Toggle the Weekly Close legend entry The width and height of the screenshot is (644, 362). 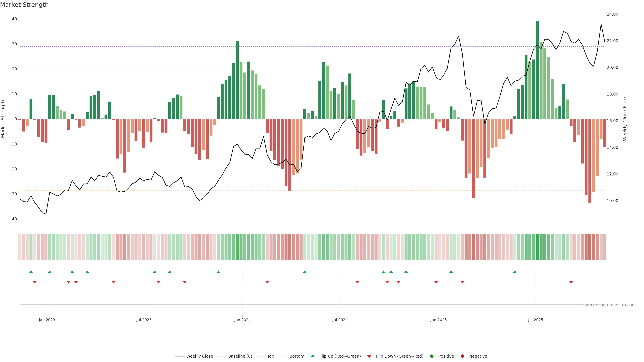point(199,356)
